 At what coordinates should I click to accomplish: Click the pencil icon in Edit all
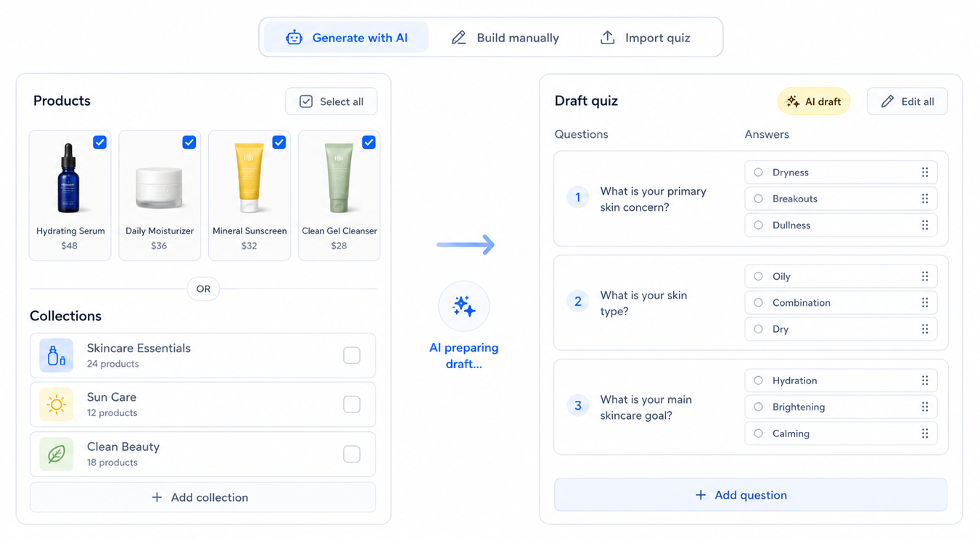887,101
